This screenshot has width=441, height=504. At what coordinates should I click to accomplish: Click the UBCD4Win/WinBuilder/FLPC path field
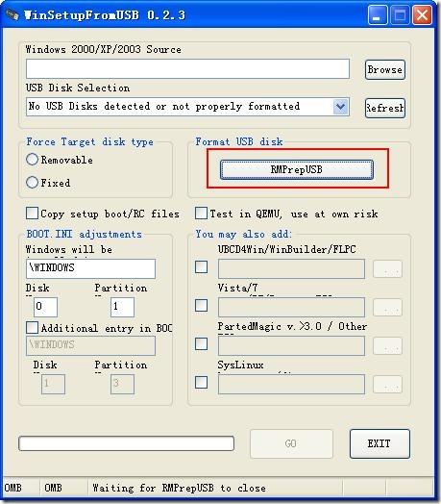point(291,268)
